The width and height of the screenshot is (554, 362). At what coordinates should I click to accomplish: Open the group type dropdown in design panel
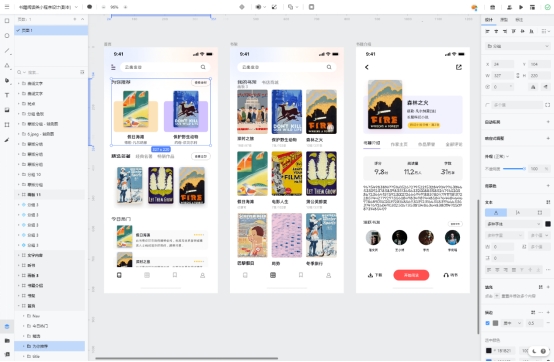(x=518, y=46)
